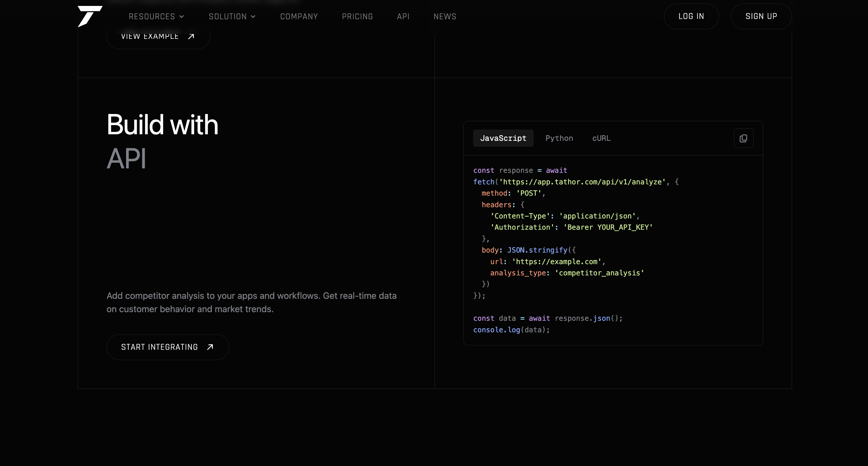The image size is (868, 466).
Task: Click the fetch URL line in the code
Action: pos(576,182)
